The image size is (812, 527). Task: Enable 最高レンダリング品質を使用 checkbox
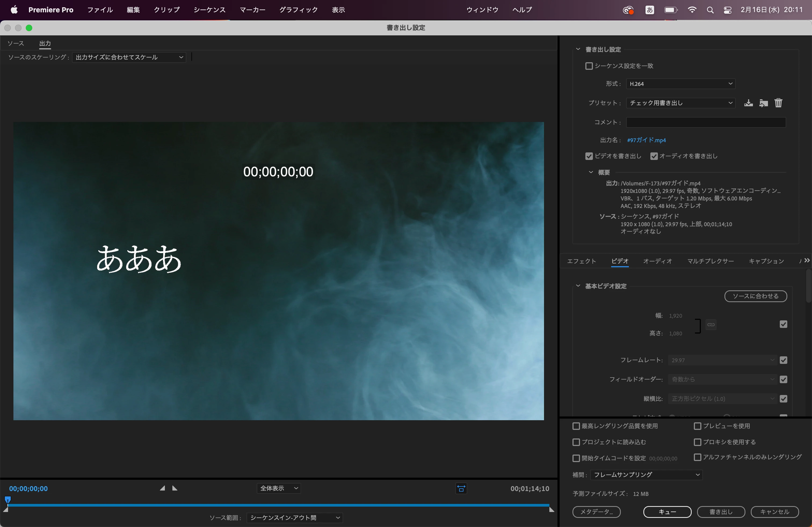click(x=576, y=426)
